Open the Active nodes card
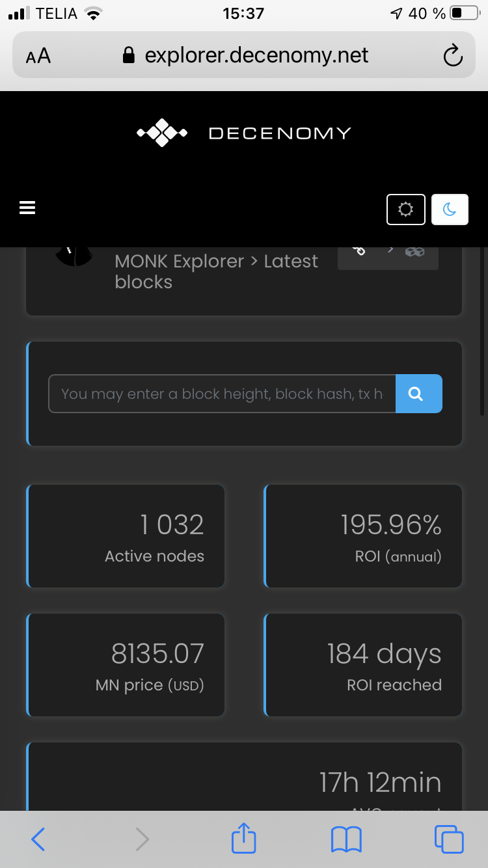This screenshot has width=488, height=868. pyautogui.click(x=126, y=536)
